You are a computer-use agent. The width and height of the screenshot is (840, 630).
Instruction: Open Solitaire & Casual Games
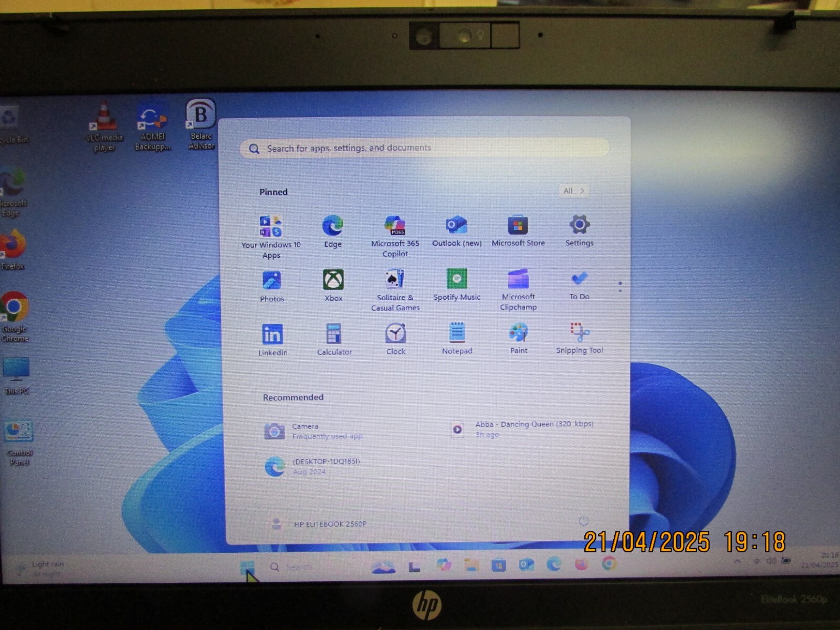[395, 290]
